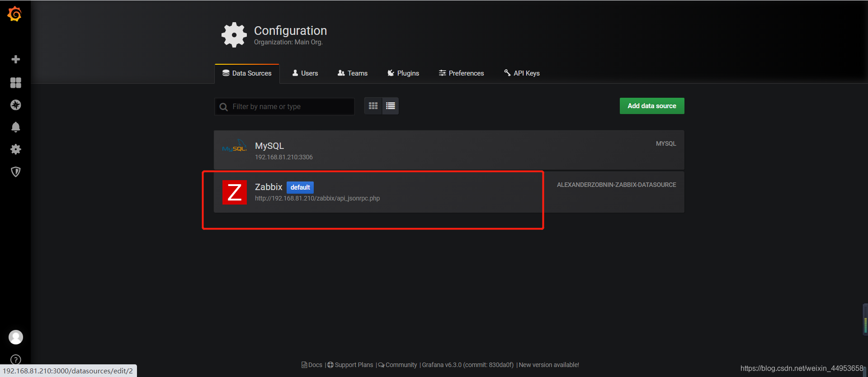Click the default badge on Zabbix
The image size is (868, 377).
point(300,187)
